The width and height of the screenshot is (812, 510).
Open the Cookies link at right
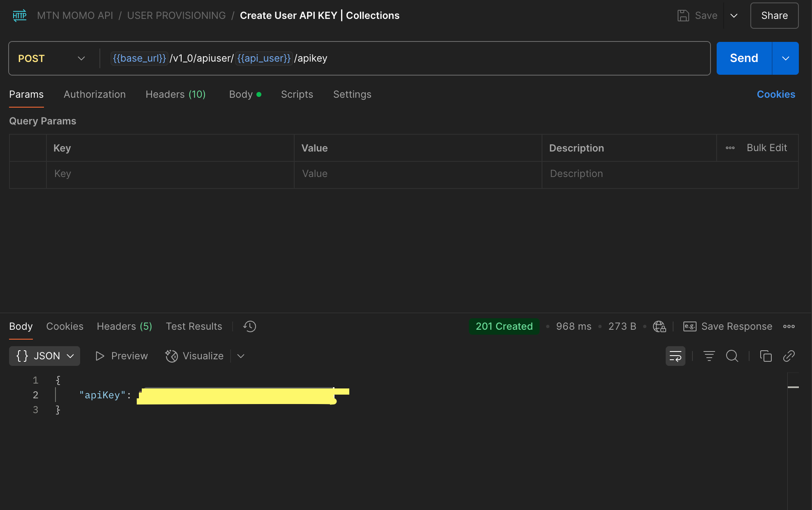776,94
